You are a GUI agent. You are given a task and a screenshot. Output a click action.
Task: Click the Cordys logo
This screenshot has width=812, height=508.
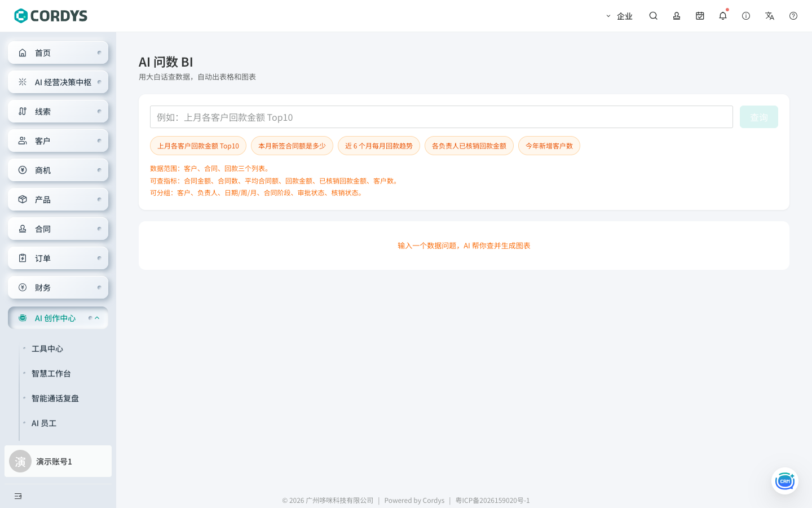(x=51, y=16)
